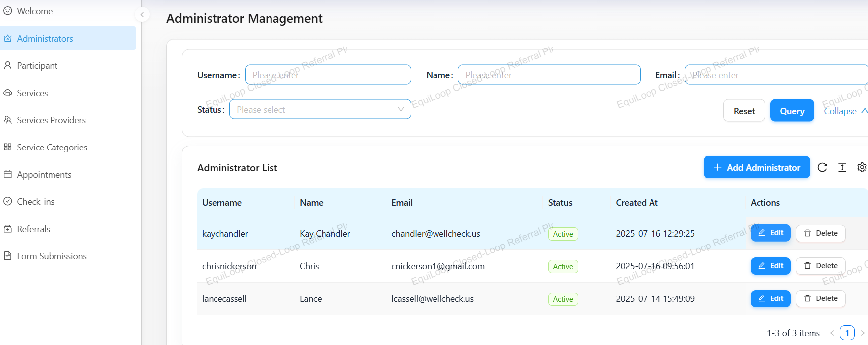Click the refresh icon beside Add Administrator
Screen dimensions: 868x345
click(822, 167)
